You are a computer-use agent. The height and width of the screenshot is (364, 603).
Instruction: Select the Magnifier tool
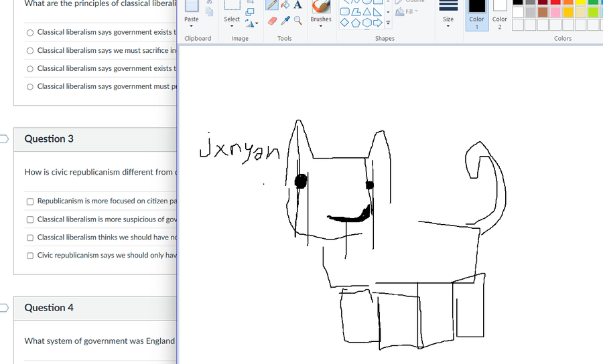click(x=297, y=20)
